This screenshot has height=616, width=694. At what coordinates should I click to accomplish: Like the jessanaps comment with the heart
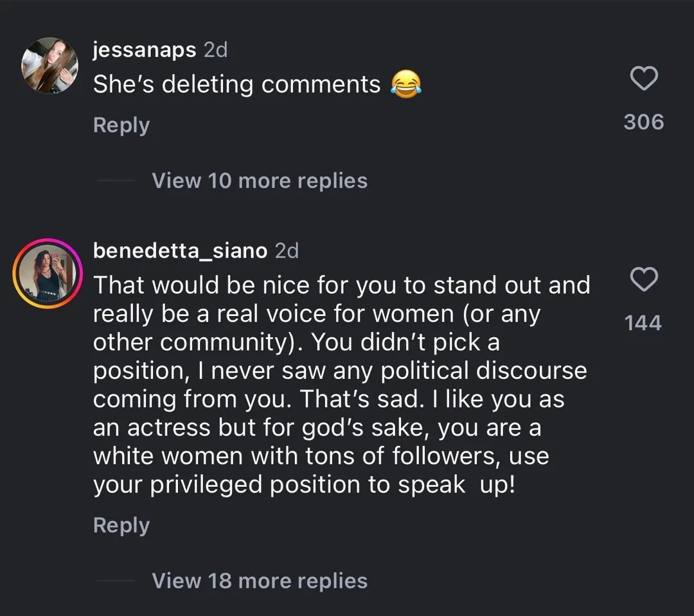tap(644, 80)
